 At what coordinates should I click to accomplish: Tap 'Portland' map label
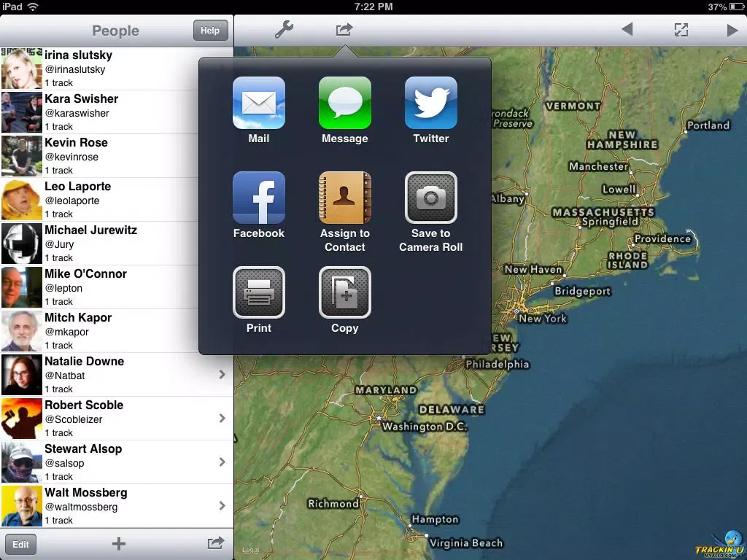pyautogui.click(x=708, y=125)
